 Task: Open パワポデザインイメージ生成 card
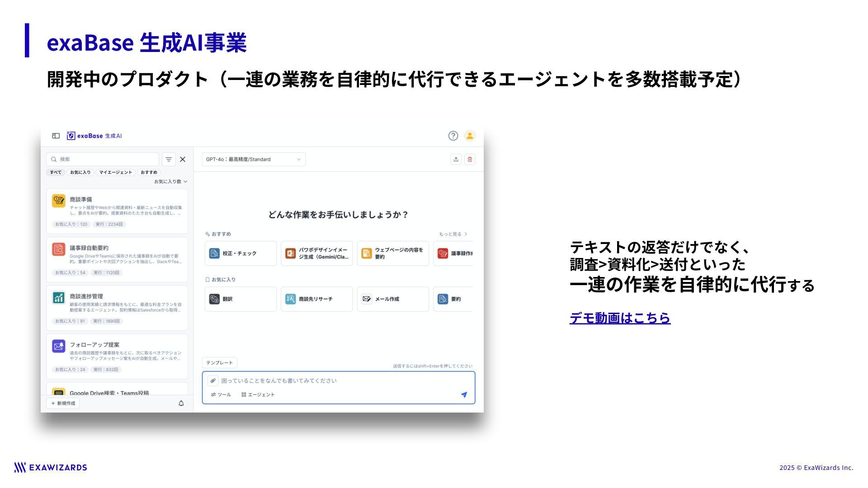(x=317, y=253)
